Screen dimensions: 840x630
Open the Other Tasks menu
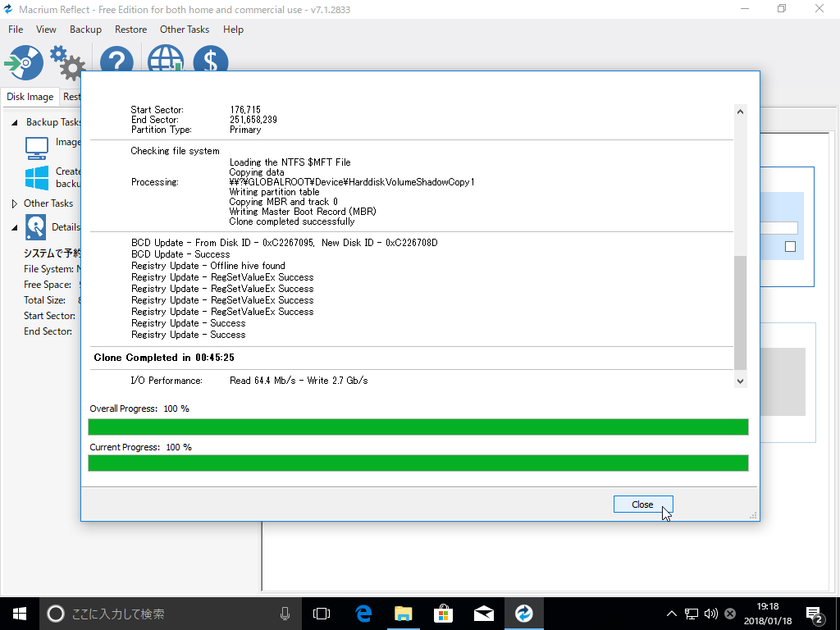185,30
